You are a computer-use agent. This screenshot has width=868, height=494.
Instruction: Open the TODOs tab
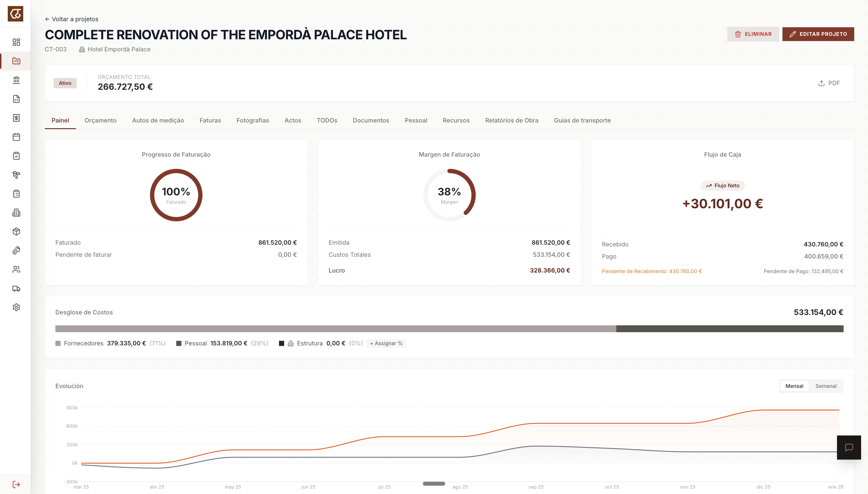(327, 120)
